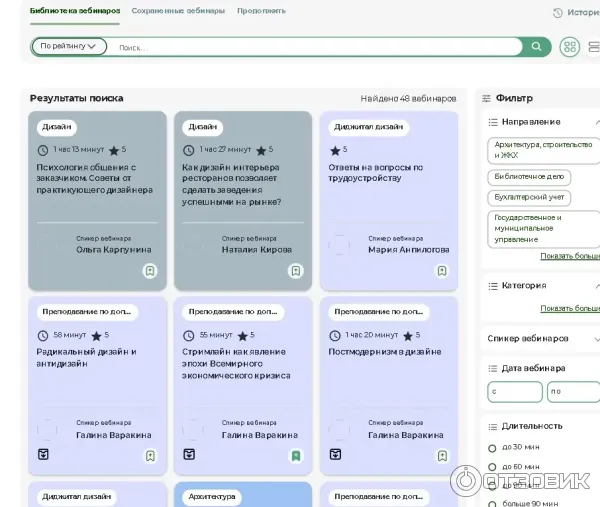Image resolution: width=600 pixels, height=507 pixels.
Task: Click the Фильтр sliders icon
Action: pos(486,98)
